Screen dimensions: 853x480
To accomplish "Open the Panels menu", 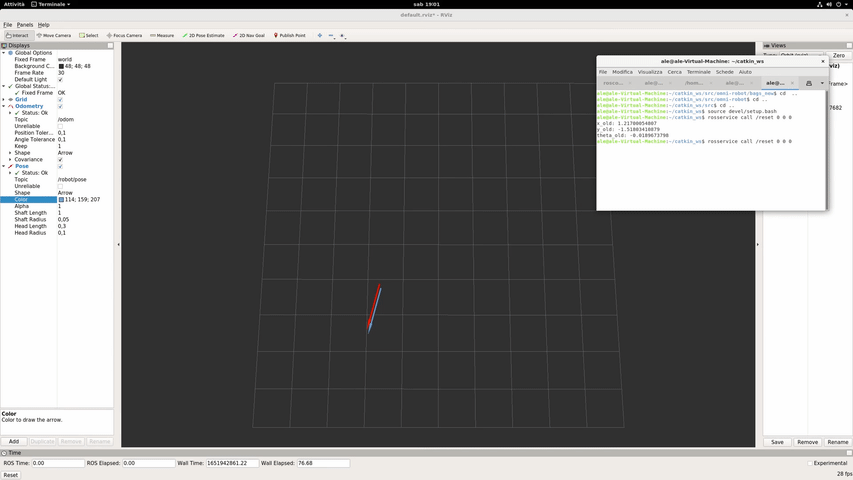I will point(24,24).
